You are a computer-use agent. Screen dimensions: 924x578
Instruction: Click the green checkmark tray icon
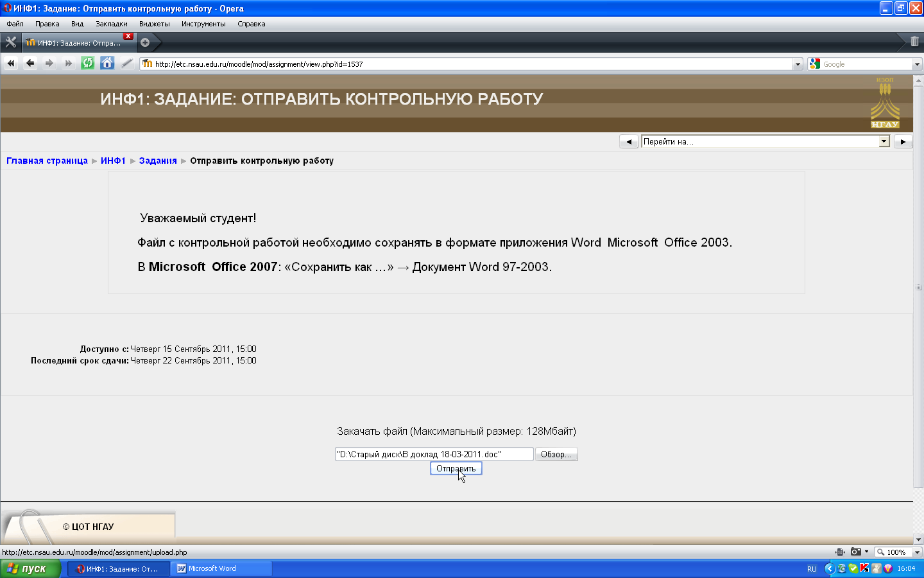point(853,568)
